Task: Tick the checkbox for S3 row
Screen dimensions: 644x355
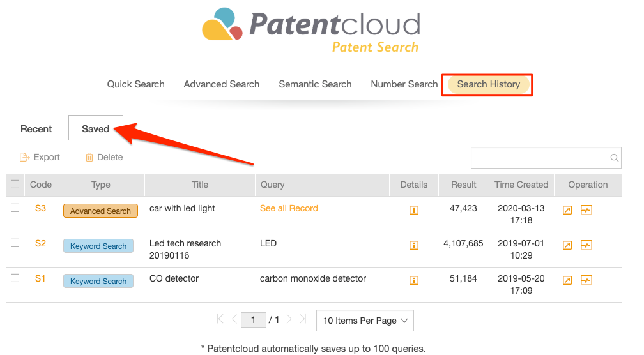Action: coord(15,208)
